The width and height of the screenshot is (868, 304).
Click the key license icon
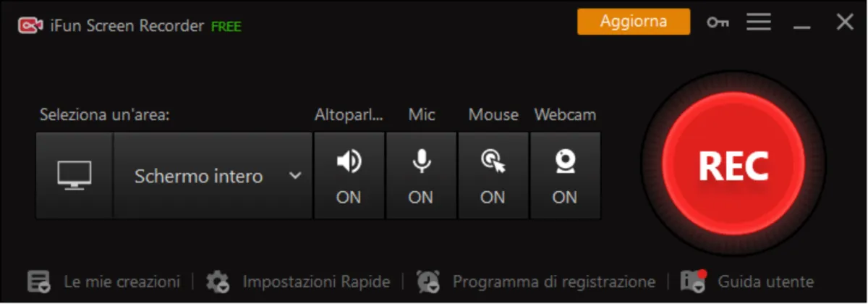(x=718, y=22)
